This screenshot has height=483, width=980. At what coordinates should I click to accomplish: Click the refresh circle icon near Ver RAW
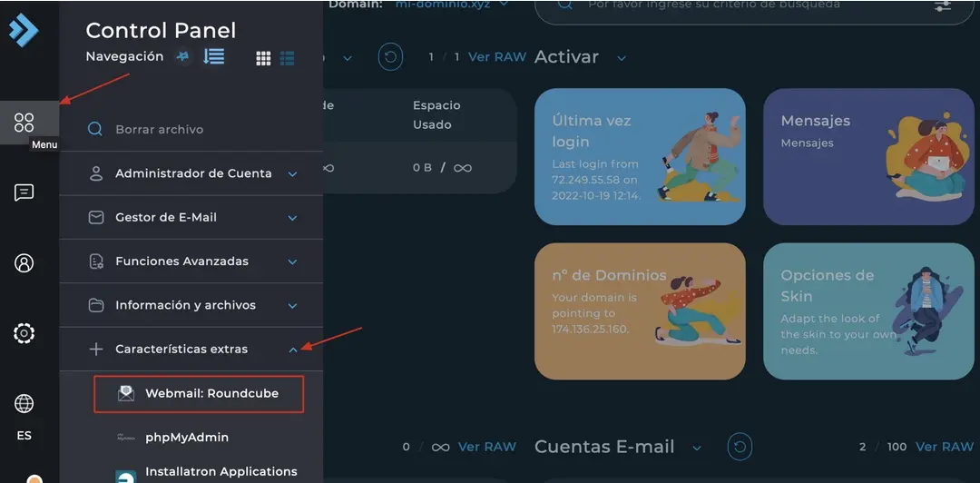(390, 57)
